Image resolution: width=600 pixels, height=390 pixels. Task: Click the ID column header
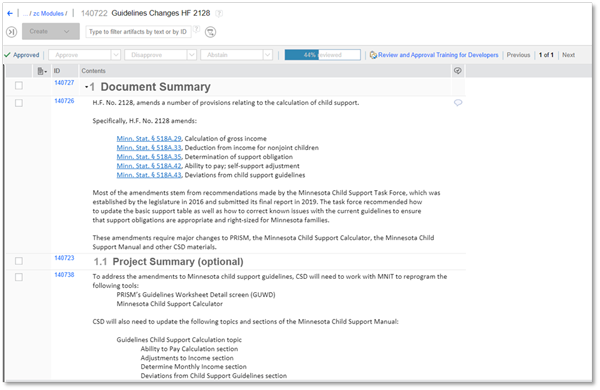(x=57, y=71)
